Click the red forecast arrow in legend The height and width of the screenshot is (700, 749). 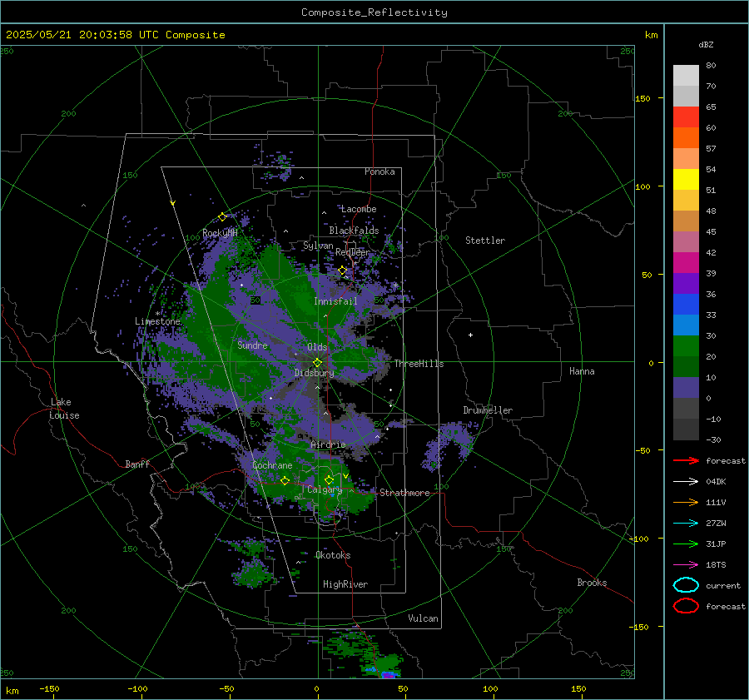686,460
